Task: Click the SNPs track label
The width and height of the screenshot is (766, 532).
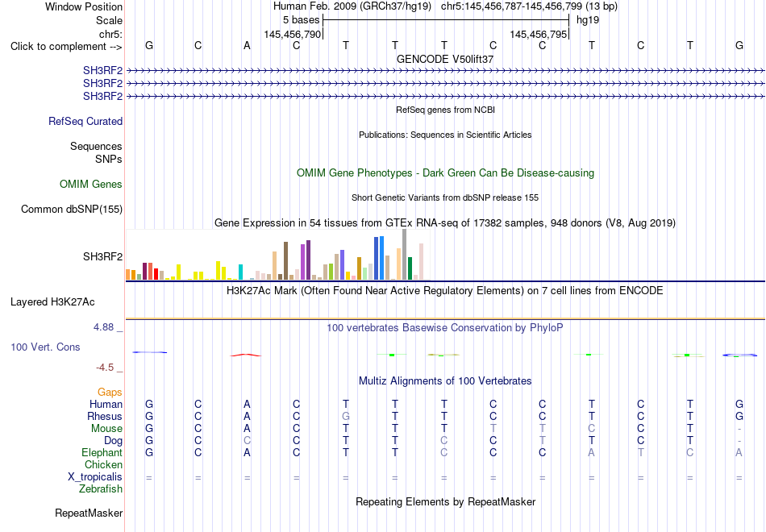Action: tap(109, 159)
